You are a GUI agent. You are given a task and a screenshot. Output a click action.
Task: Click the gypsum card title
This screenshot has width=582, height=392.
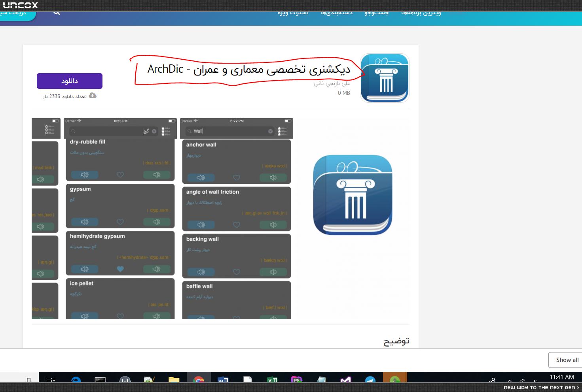(x=80, y=189)
